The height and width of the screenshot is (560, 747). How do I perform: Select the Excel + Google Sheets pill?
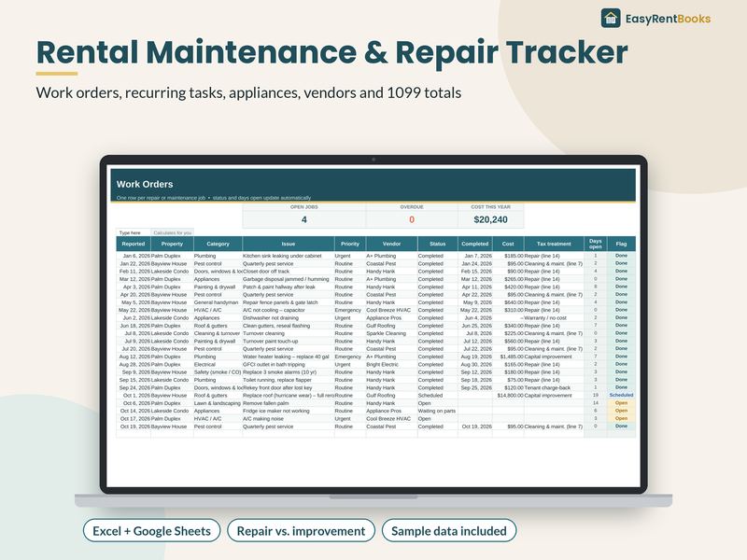click(151, 530)
